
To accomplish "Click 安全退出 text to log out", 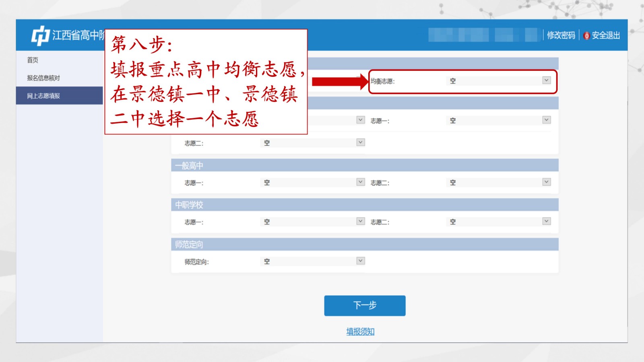I will tap(605, 35).
